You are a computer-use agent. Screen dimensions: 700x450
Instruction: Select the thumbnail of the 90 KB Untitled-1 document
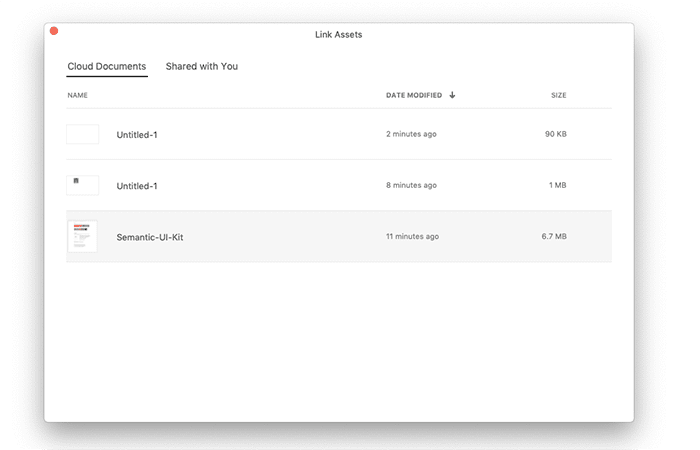82,134
